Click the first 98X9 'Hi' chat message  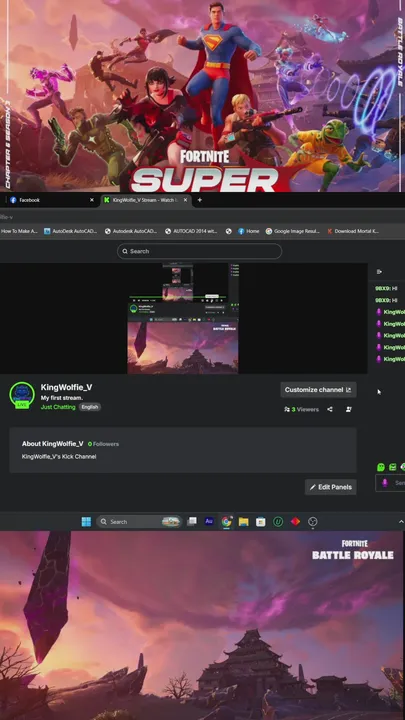coord(386,288)
